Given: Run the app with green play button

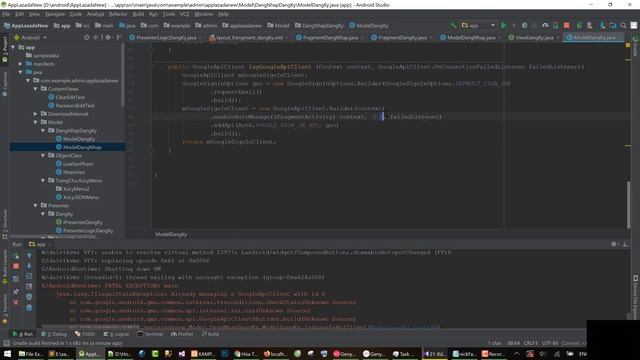Looking at the screenshot, I should point(504,25).
